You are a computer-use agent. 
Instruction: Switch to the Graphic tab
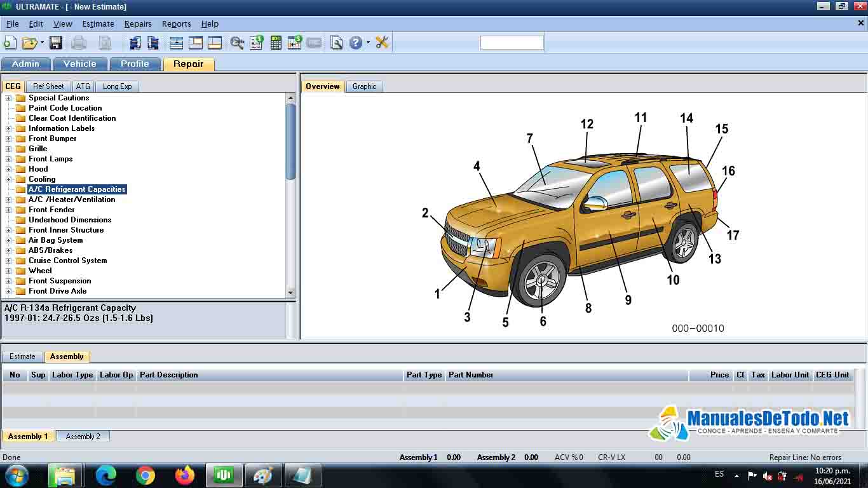(364, 86)
